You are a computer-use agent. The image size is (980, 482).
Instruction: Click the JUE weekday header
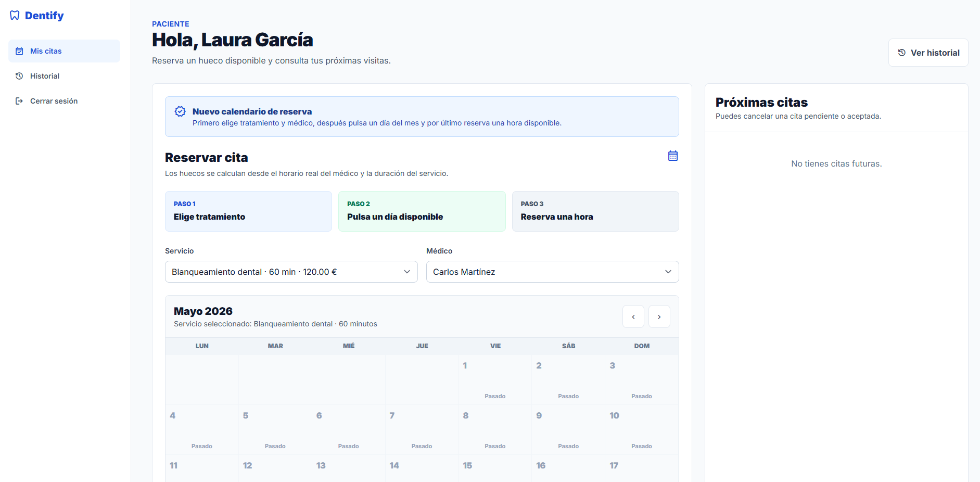point(422,346)
